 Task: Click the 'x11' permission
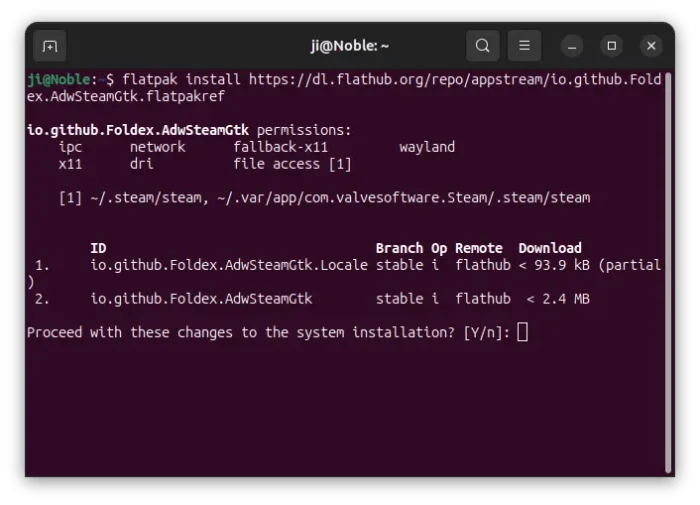(70, 164)
